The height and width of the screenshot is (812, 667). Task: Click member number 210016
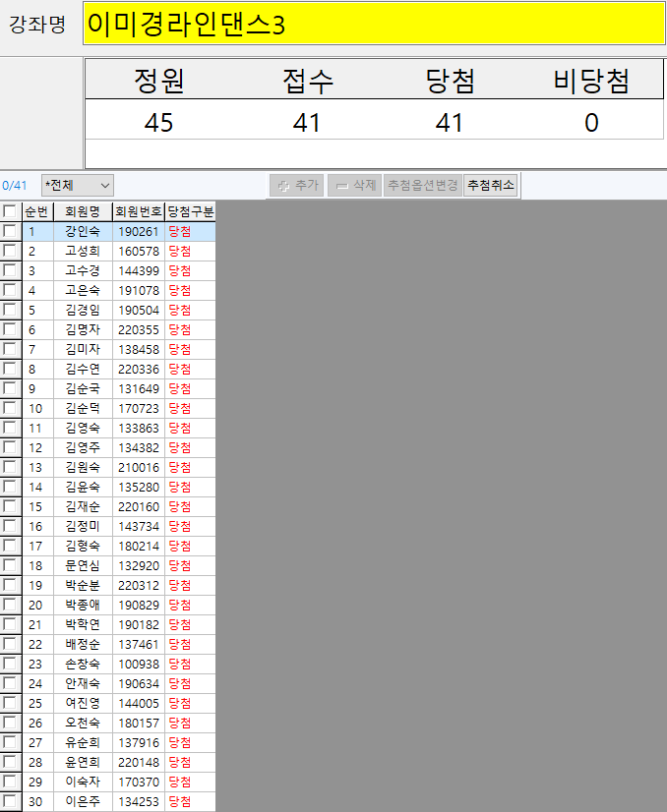click(x=139, y=468)
